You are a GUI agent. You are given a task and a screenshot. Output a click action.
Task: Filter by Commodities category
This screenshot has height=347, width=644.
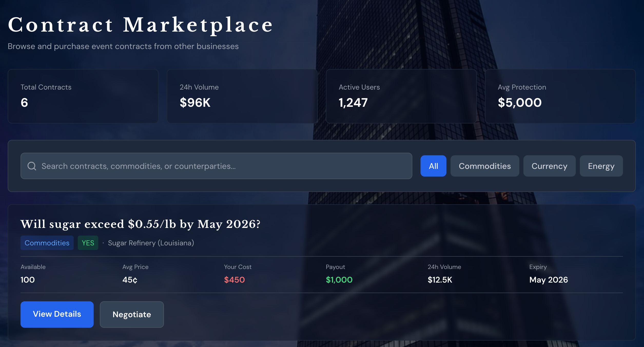(484, 166)
